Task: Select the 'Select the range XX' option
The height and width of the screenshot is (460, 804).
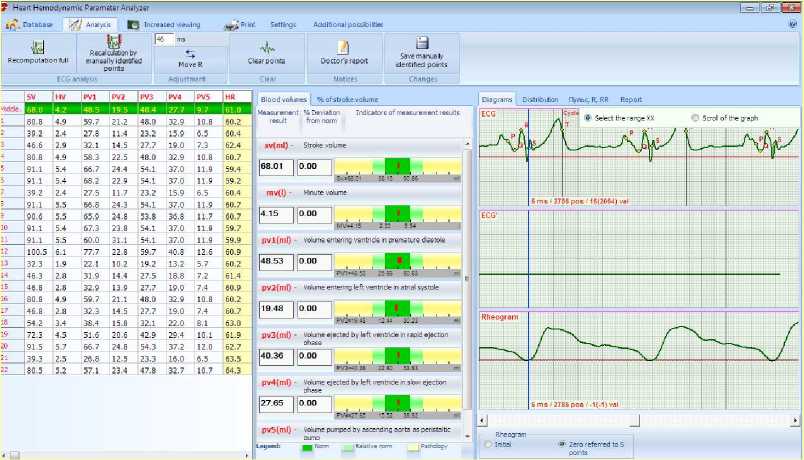Action: pos(588,118)
